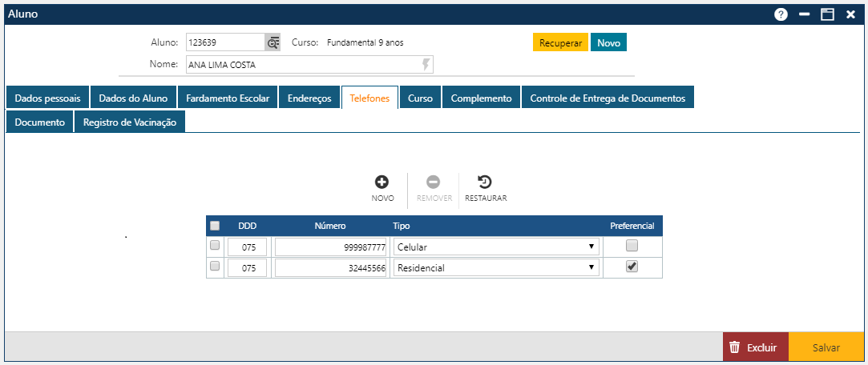Uncheck Preferencial for the Residencial phone
Viewport: 868px width, 365px height.
point(632,267)
